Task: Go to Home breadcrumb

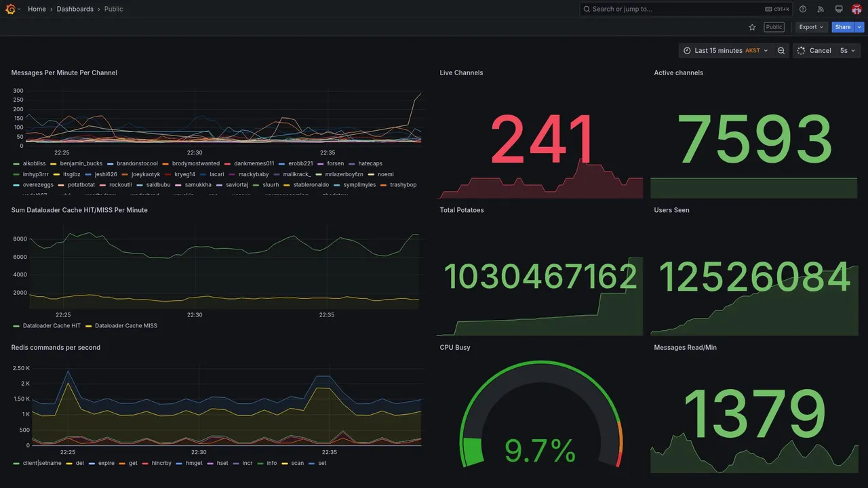Action: [37, 9]
